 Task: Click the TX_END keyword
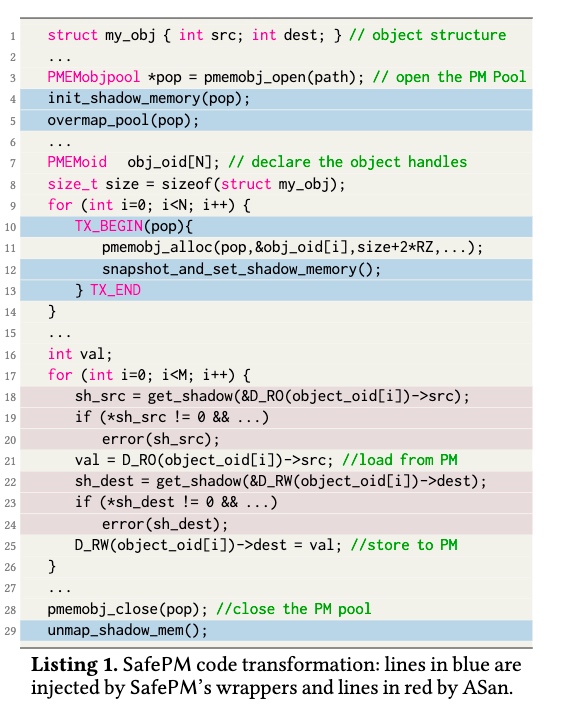coord(116,290)
